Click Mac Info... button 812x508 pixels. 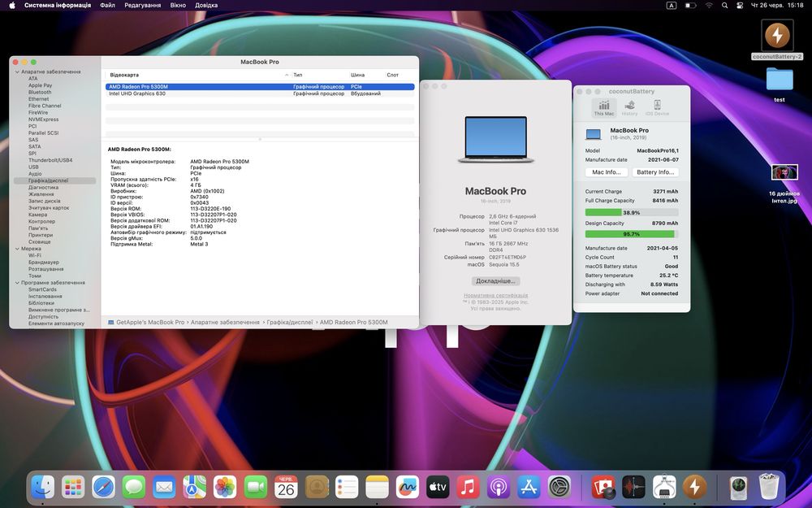point(607,172)
